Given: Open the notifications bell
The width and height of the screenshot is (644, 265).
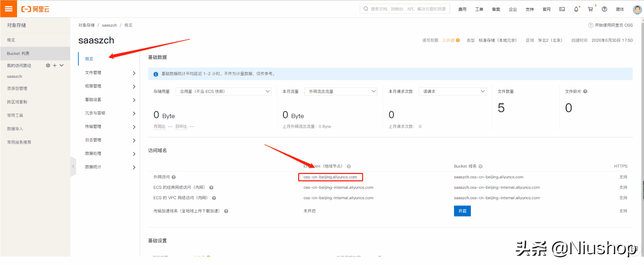Looking at the screenshot, I should 576,9.
